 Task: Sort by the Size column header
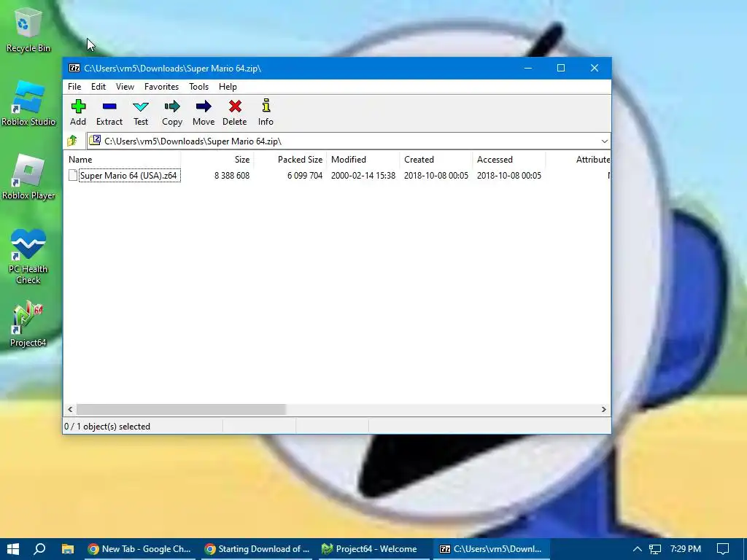pyautogui.click(x=217, y=160)
